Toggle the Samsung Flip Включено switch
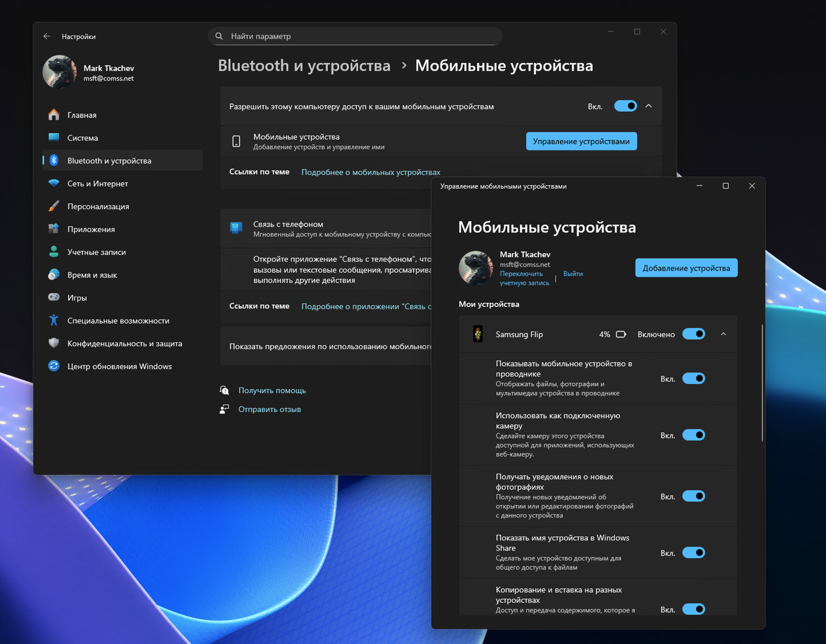 click(694, 334)
